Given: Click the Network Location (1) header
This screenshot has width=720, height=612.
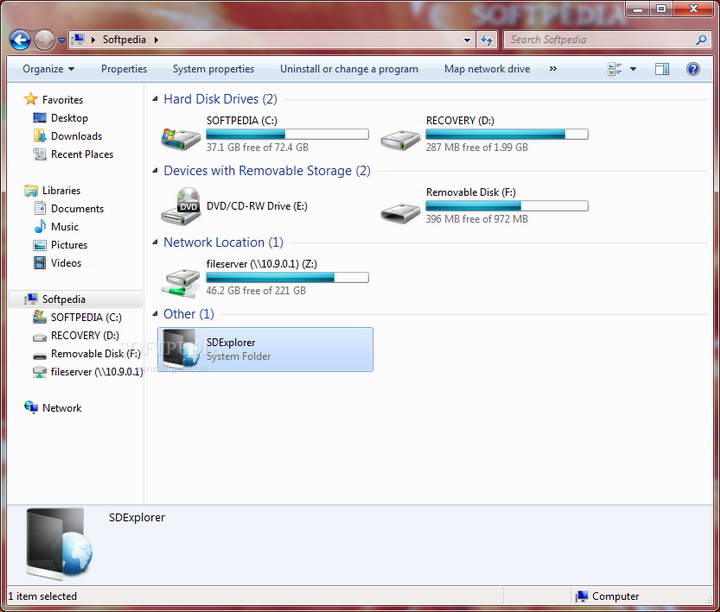Looking at the screenshot, I should [223, 242].
